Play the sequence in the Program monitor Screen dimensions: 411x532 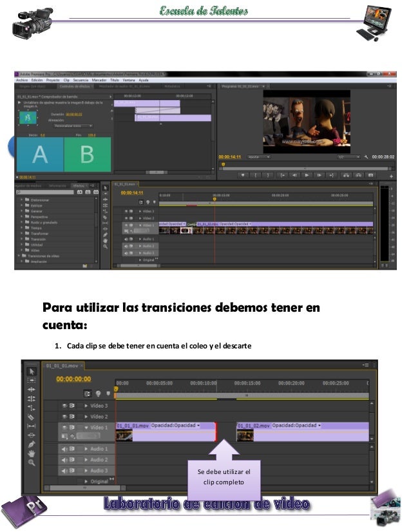(x=307, y=175)
